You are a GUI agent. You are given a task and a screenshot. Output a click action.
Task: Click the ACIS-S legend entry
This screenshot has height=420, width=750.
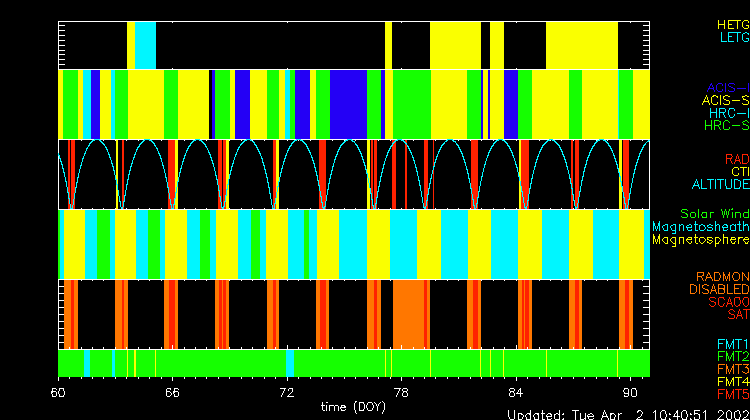(725, 100)
